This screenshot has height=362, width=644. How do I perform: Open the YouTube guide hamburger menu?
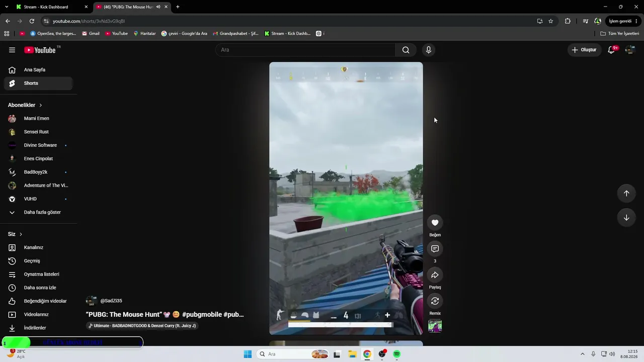(12, 50)
